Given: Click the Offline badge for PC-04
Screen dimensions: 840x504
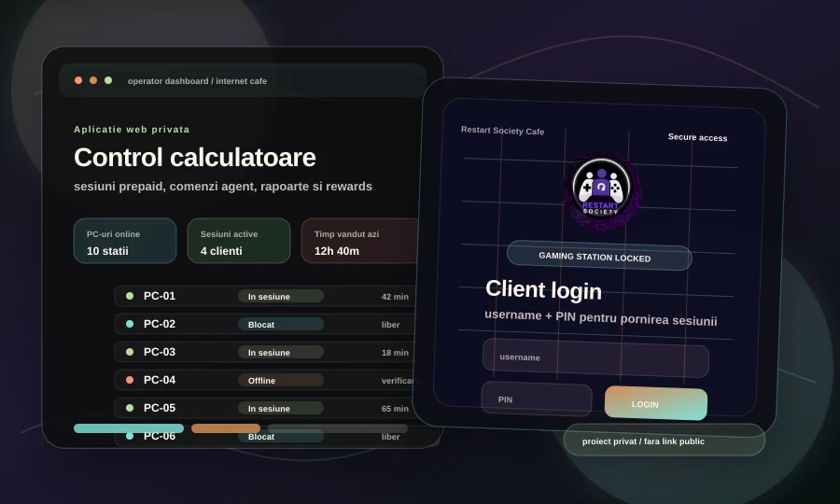Looking at the screenshot, I should [281, 380].
